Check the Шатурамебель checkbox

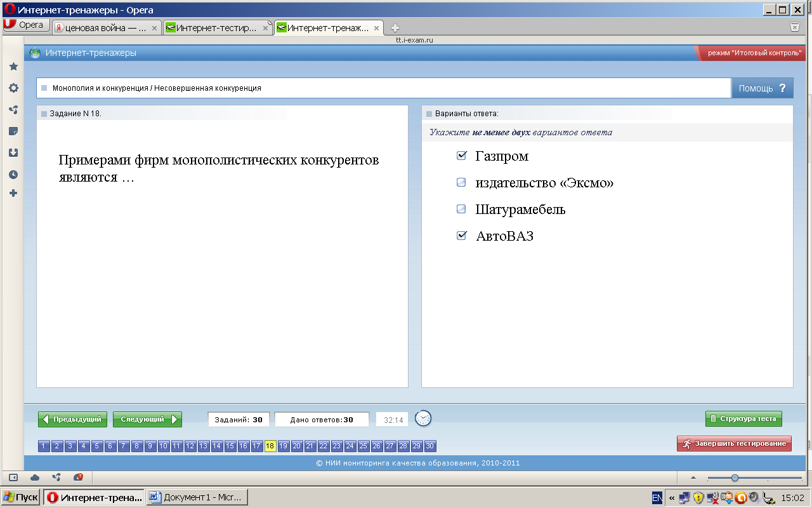coord(462,209)
